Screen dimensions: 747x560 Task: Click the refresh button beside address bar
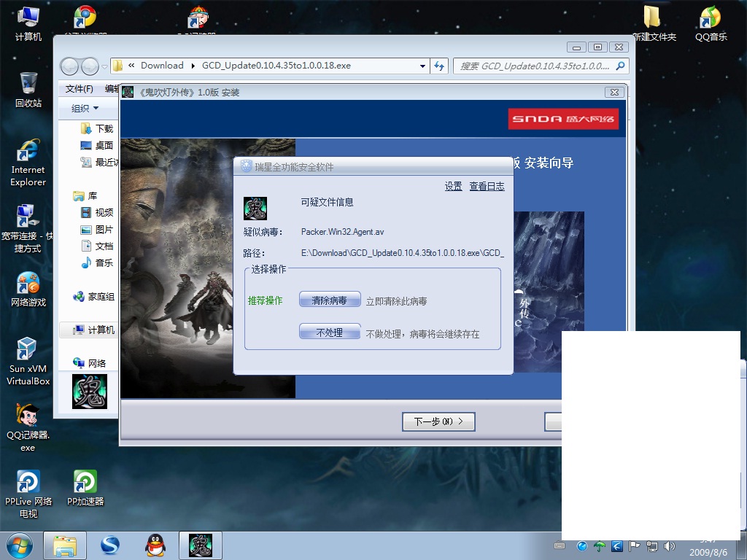[x=438, y=66]
